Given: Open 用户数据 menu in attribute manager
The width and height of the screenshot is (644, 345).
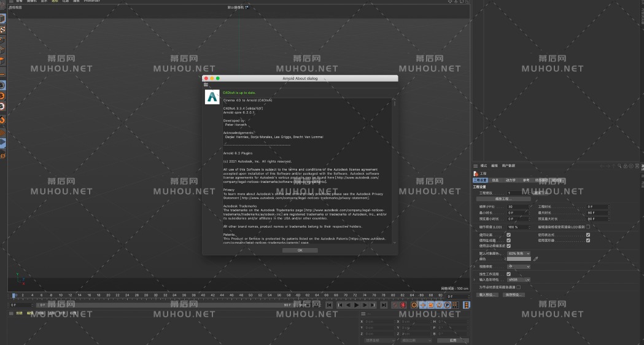Looking at the screenshot, I should tap(508, 166).
